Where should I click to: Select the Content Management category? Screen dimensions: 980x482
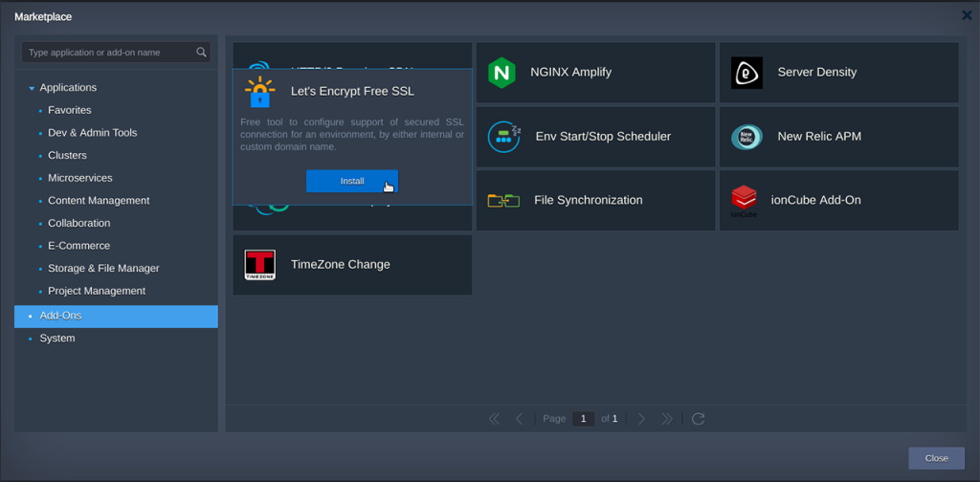[x=99, y=201]
